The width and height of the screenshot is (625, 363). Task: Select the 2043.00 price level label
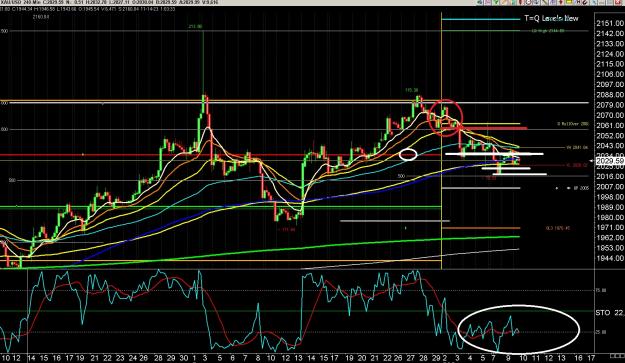click(610, 146)
